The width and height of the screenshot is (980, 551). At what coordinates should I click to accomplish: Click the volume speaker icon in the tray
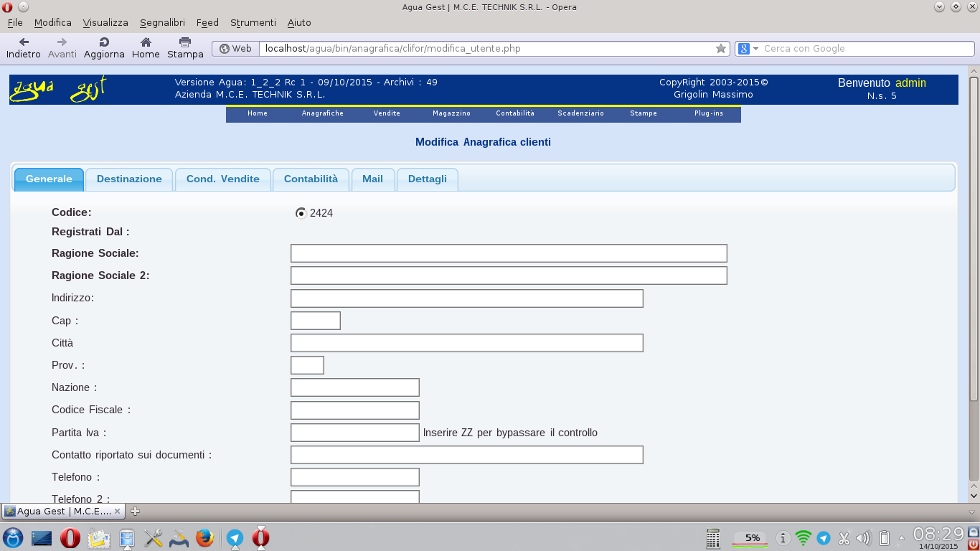point(863,537)
